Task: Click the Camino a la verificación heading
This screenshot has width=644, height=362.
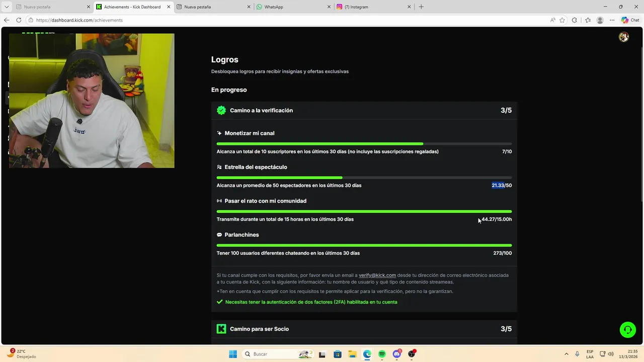Action: point(261,110)
